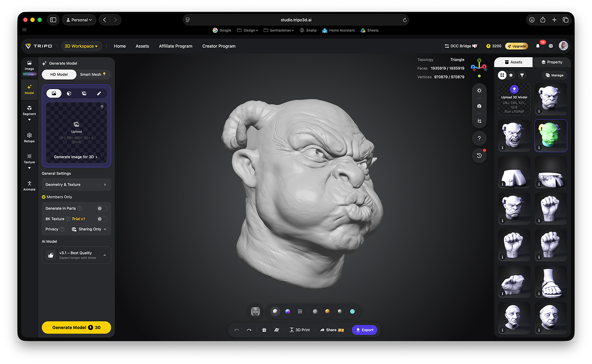Open the Retopo tool in sidebar
The height and width of the screenshot is (364, 592).
[x=29, y=137]
